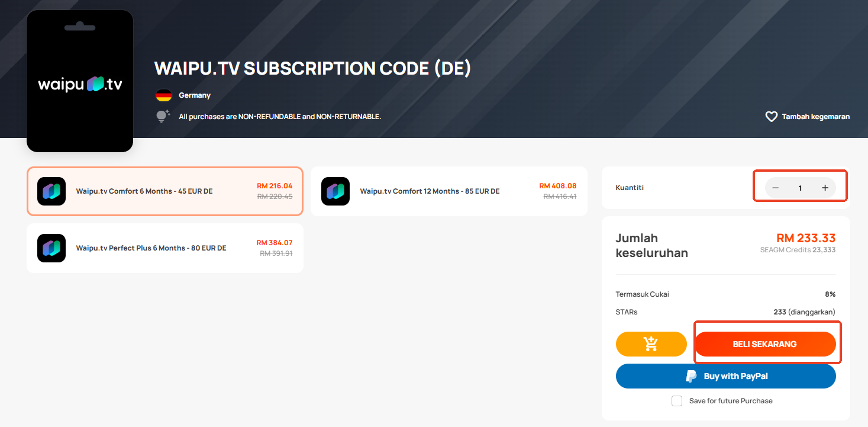Click the waipu.tv gift card thumbnail
868x427 pixels.
[x=80, y=81]
